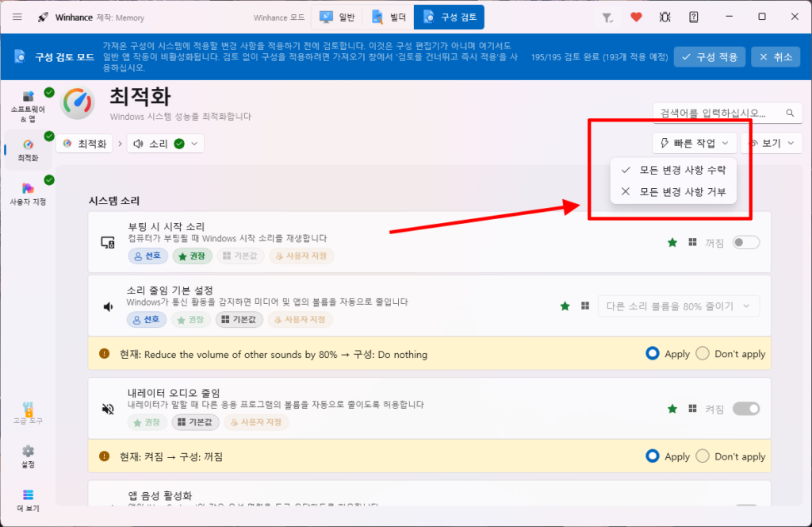Choose 모든 변경 사항 수락 menu item
Viewport: 812px width, 527px height.
coord(673,170)
